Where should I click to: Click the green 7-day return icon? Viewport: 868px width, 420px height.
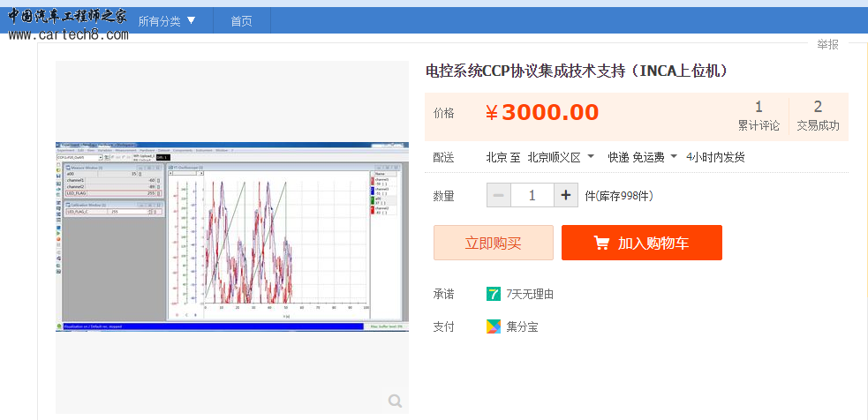tap(494, 294)
